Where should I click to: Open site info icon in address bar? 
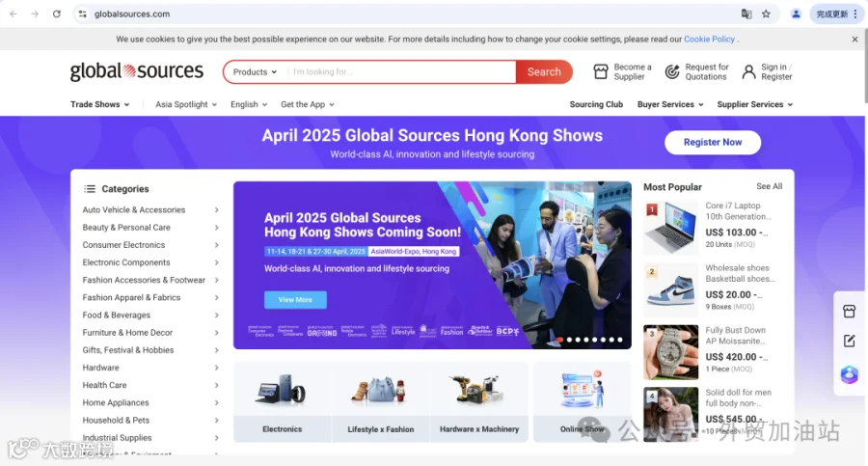click(x=83, y=14)
